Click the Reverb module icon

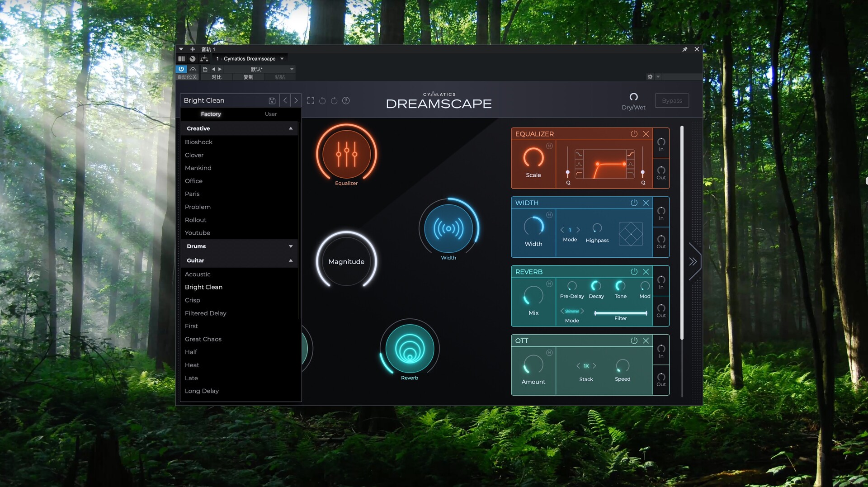tap(410, 349)
